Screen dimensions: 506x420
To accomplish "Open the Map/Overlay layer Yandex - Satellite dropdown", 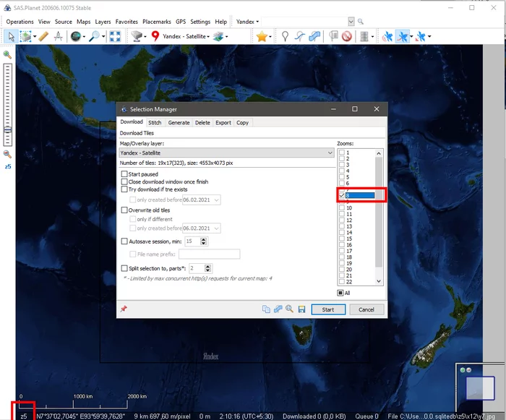I will [x=226, y=153].
